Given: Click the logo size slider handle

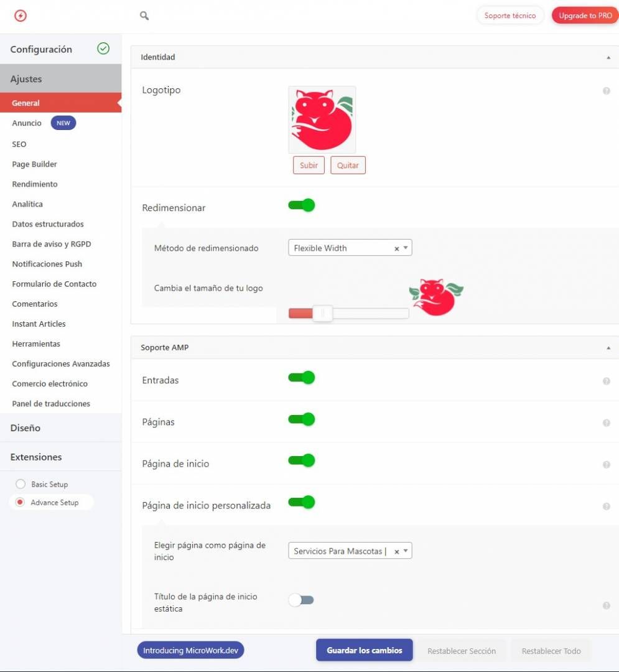Looking at the screenshot, I should tap(323, 313).
